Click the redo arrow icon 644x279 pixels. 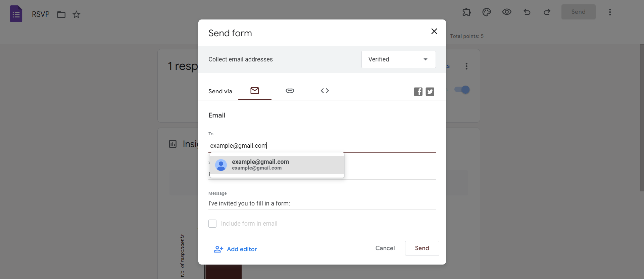tap(547, 12)
